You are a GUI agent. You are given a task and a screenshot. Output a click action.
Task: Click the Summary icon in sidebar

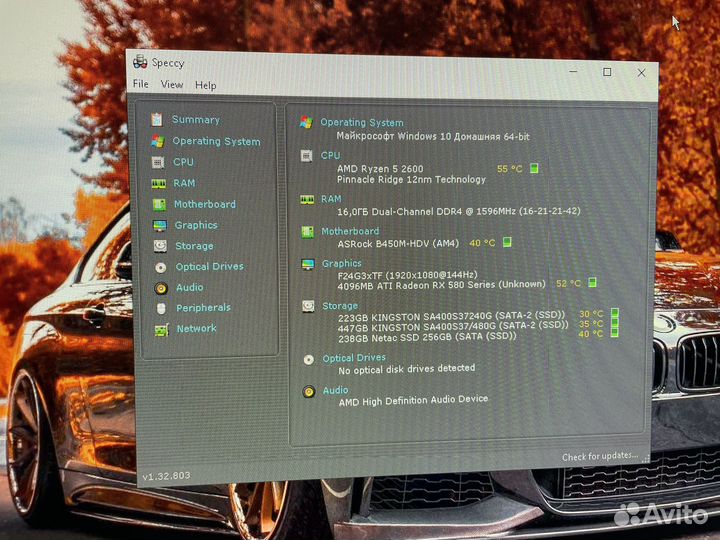[x=157, y=119]
